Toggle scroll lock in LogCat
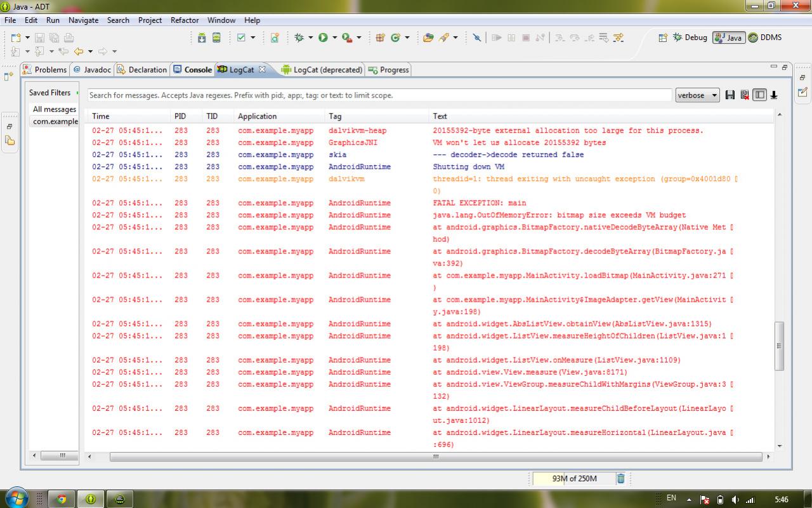This screenshot has width=812, height=508. coord(774,95)
